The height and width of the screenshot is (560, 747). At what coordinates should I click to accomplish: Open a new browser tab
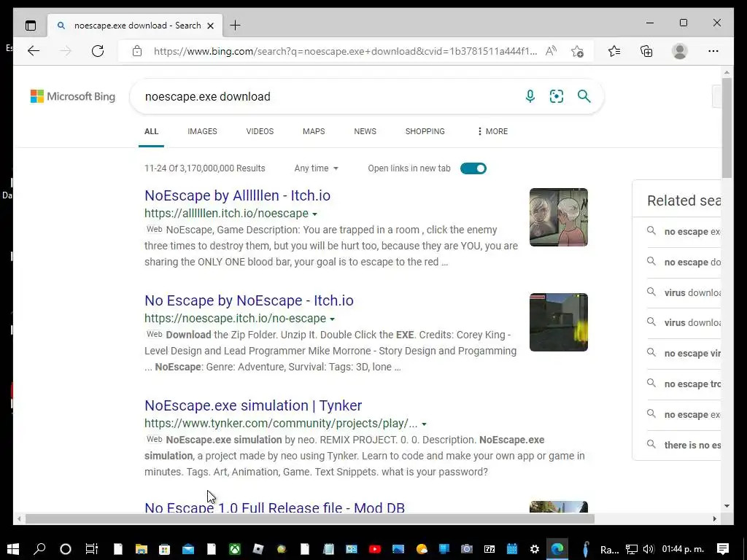(236, 26)
